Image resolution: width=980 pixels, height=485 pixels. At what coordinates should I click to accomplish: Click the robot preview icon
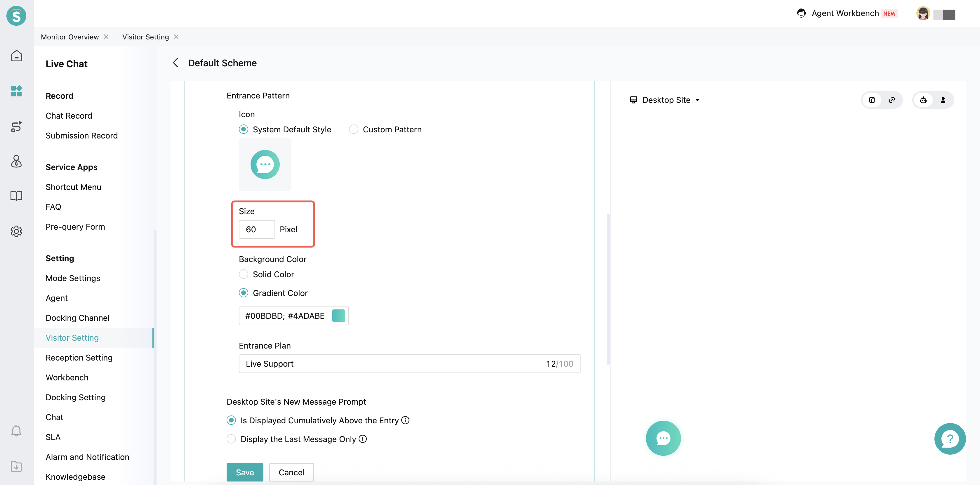(923, 100)
